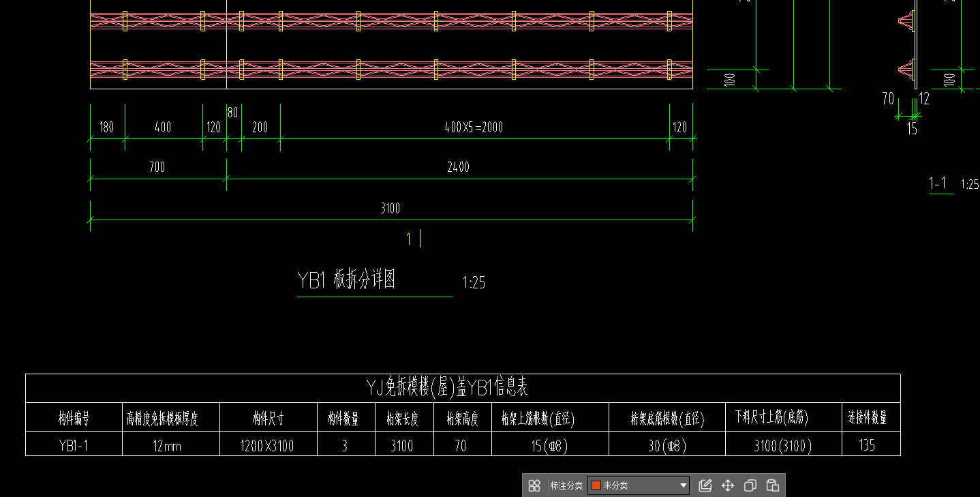The height and width of the screenshot is (497, 980).
Task: Click the yellow section mark 1
Action: coord(409,239)
